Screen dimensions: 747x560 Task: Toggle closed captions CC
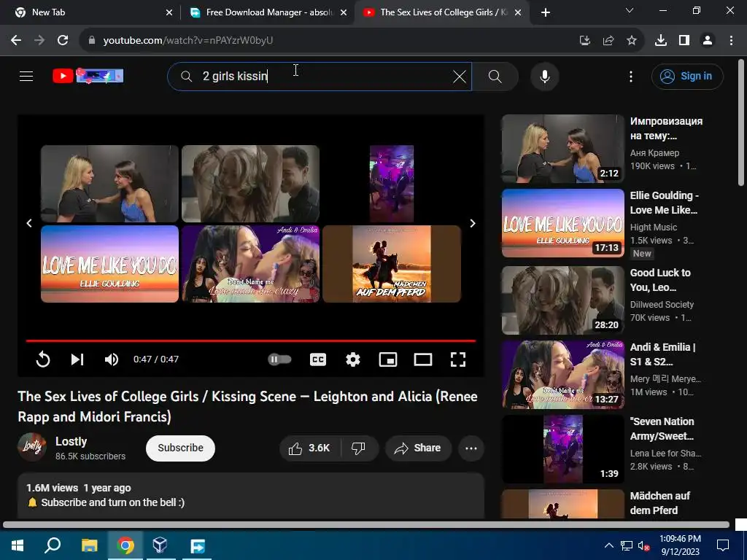point(318,359)
